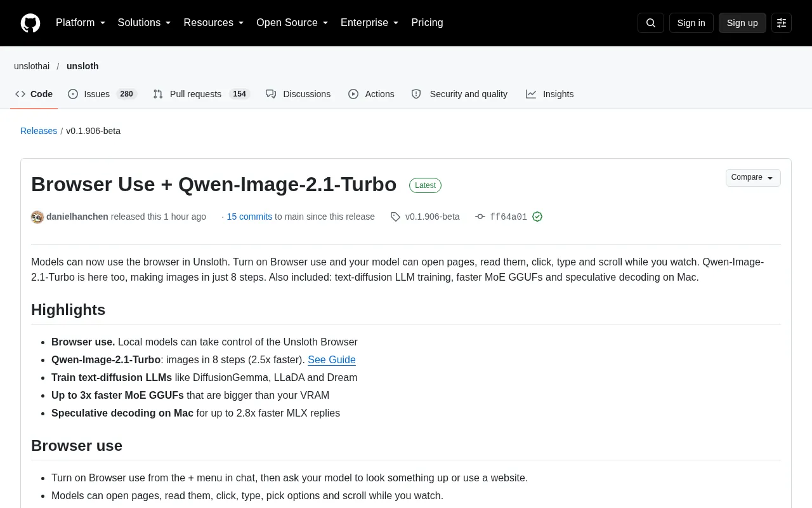
Task: View the 15 commits link
Action: 249,217
